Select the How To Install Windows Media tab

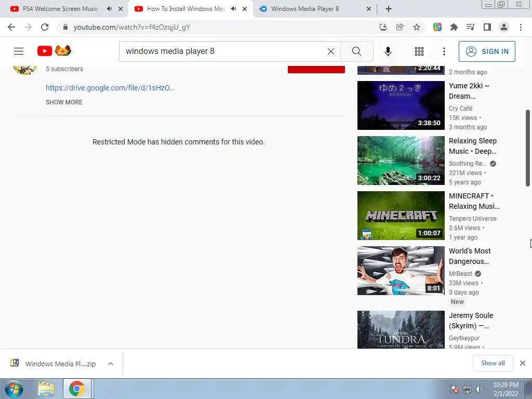tap(187, 9)
